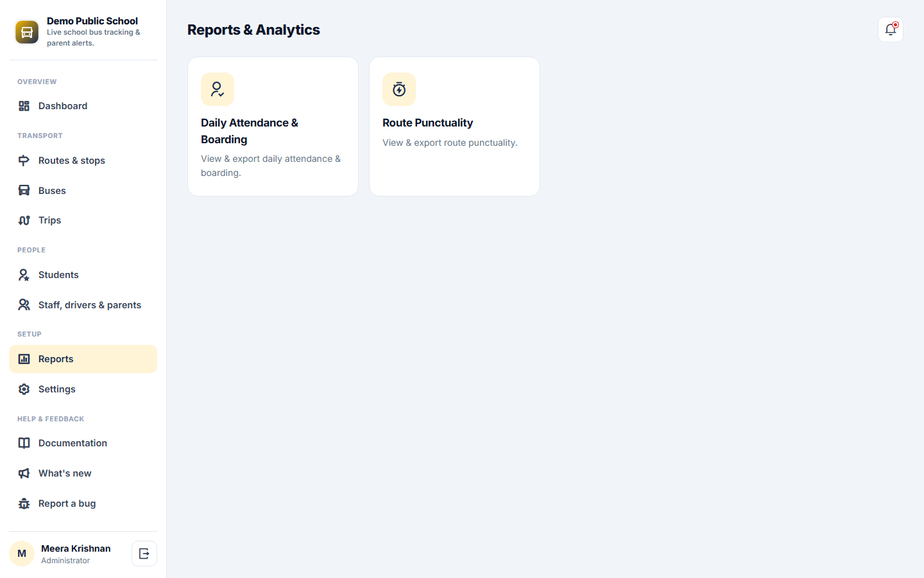Click the Documentation book icon
924x578 pixels.
point(24,443)
